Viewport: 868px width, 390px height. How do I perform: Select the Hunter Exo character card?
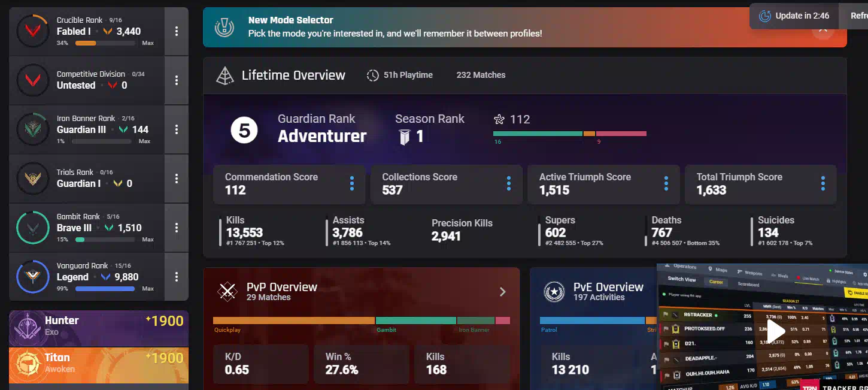[x=99, y=328]
